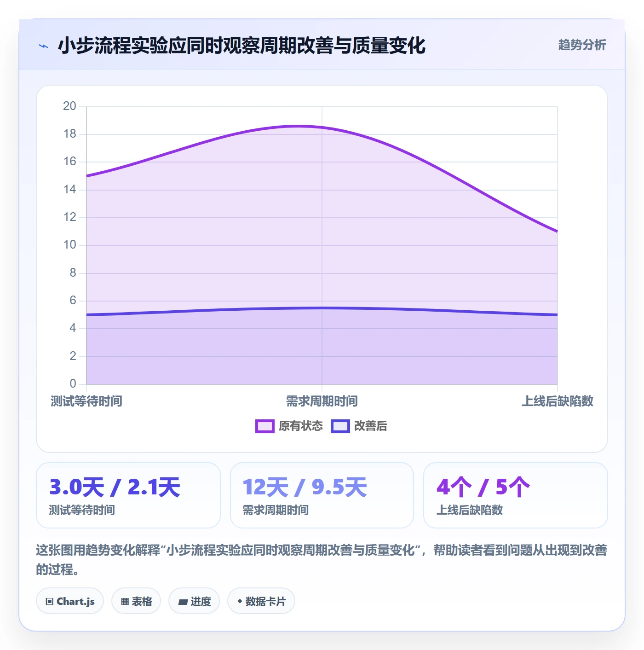644x650 pixels.
Task: Click the y-axis value 6
Action: pos(73,301)
